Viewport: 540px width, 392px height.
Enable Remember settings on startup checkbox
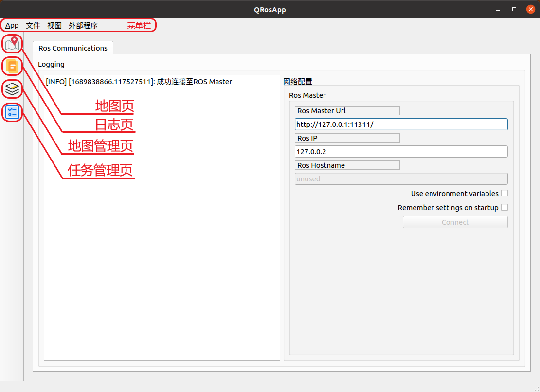(504, 208)
